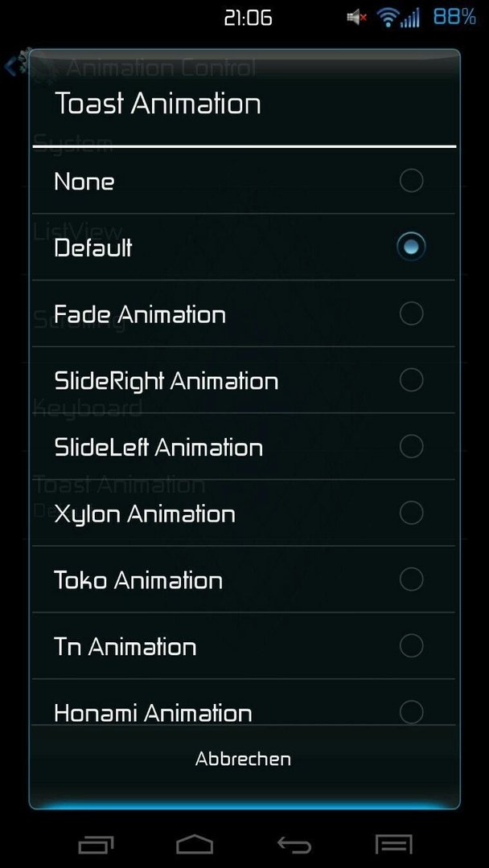The height and width of the screenshot is (868, 489).
Task: Tap the Abbrechen cancel button
Action: tap(243, 759)
